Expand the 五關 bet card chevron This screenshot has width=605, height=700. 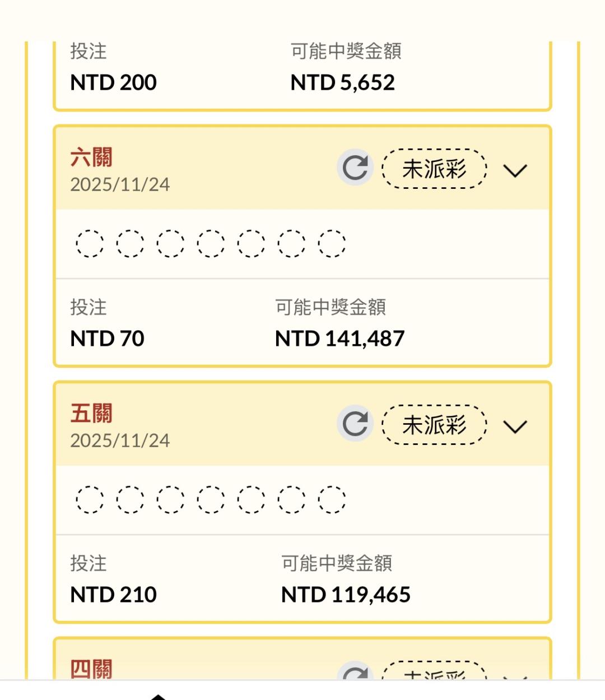515,427
